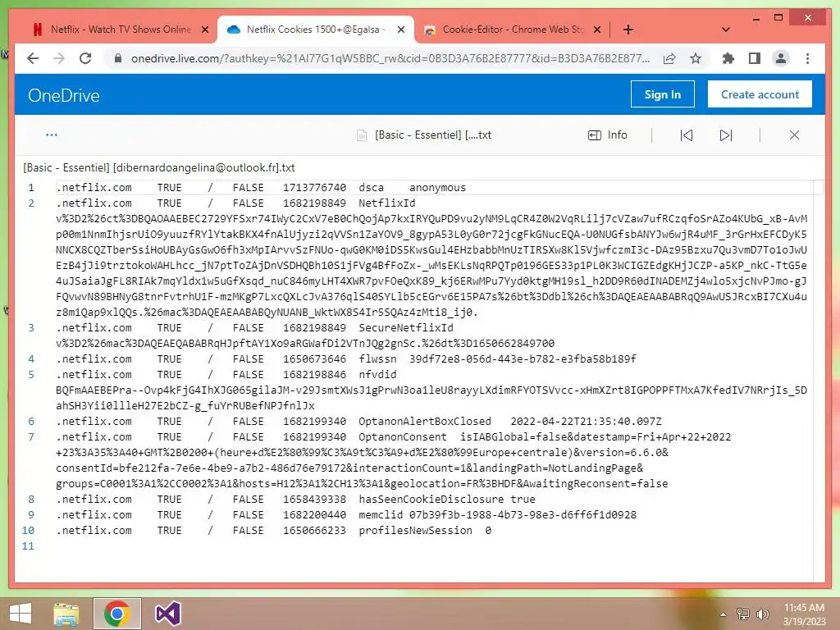840x630 pixels.
Task: Click the text file icon in header
Action: pos(362,135)
